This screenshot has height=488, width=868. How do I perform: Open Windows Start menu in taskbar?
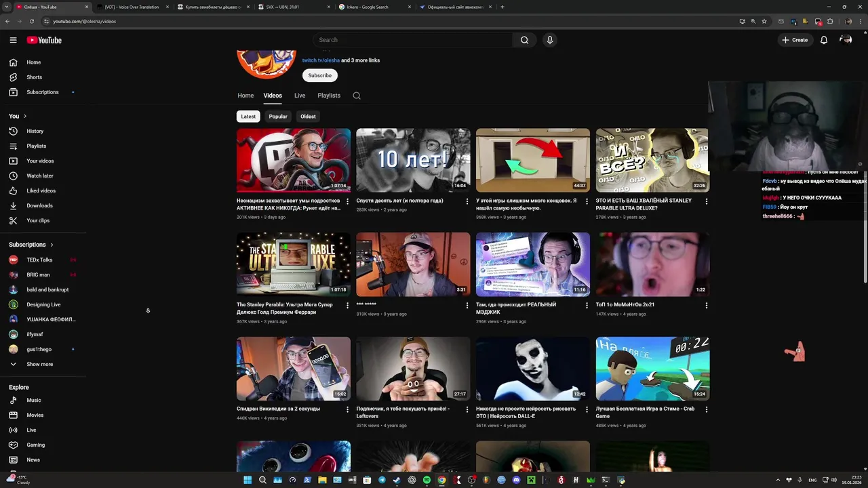248,480
